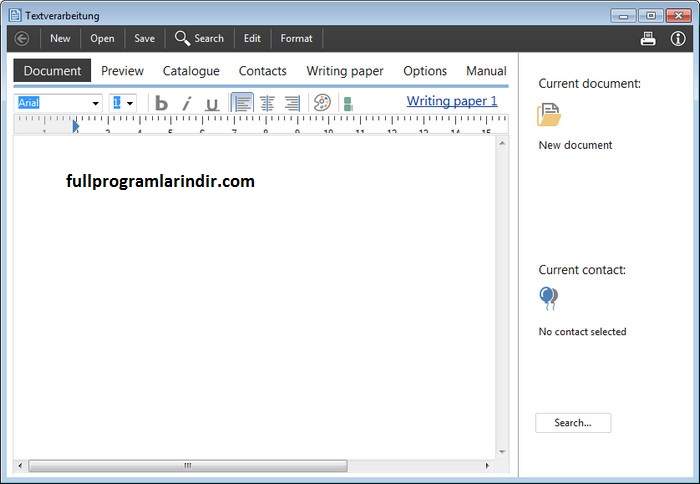This screenshot has width=700, height=484.
Task: Click the printer icon
Action: click(x=648, y=38)
